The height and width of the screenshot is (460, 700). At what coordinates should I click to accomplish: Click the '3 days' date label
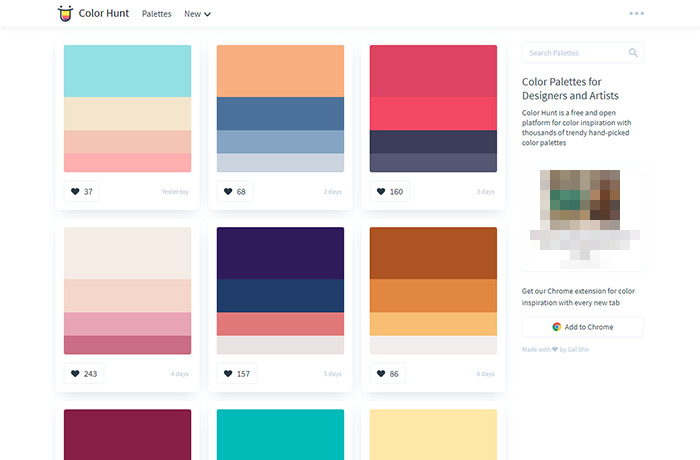tap(485, 192)
